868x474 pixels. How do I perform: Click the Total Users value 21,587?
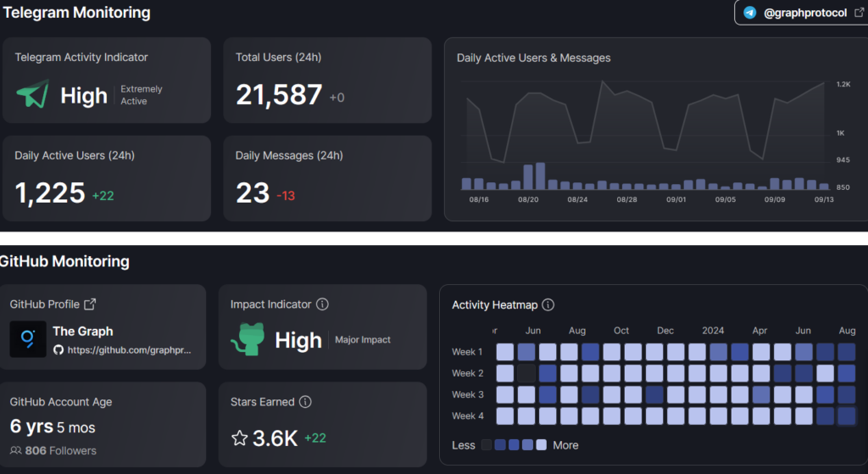tap(279, 95)
